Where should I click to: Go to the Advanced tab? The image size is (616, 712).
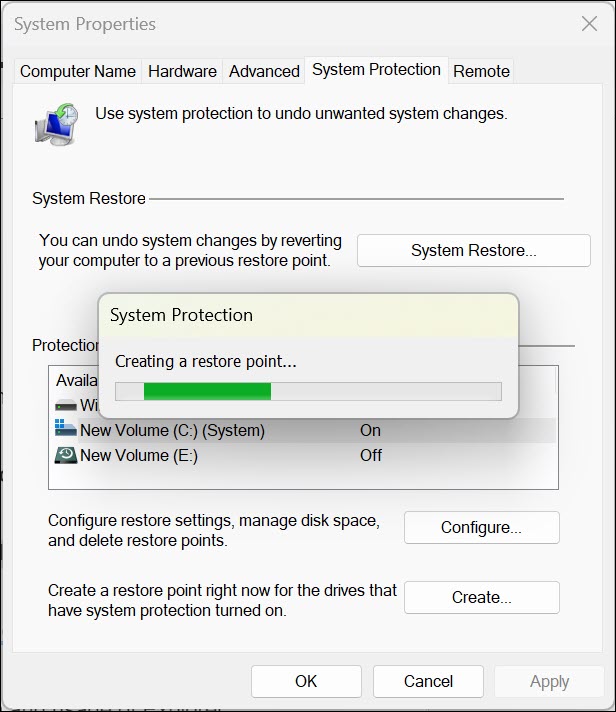tap(264, 71)
